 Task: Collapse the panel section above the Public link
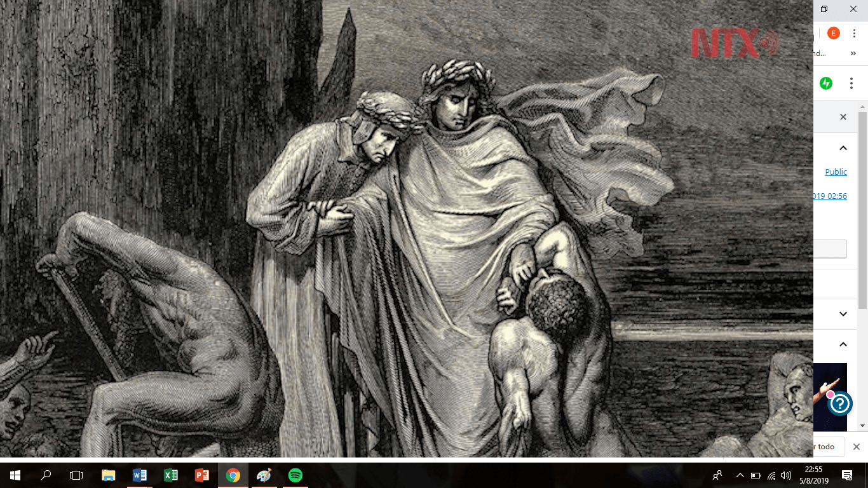(x=843, y=148)
